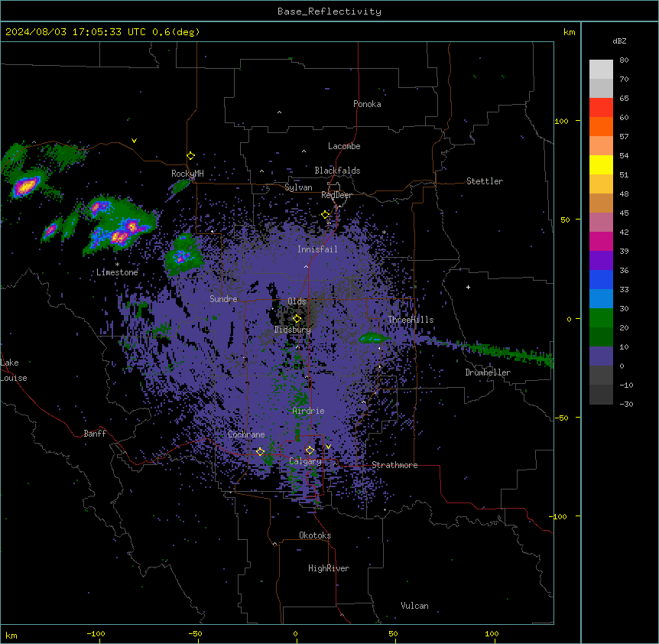Screen dimensions: 659x644
Task: Click the Drumheller town label
Action: pos(488,372)
